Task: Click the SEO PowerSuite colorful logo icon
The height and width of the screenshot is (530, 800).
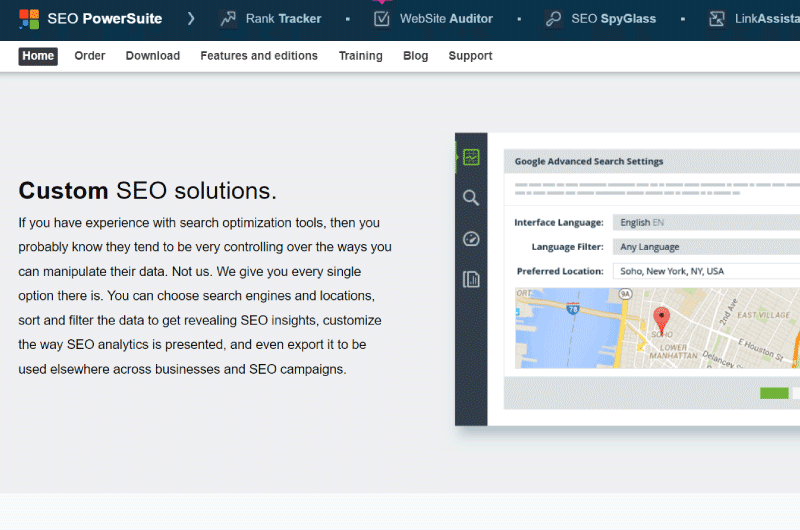Action: [x=29, y=19]
